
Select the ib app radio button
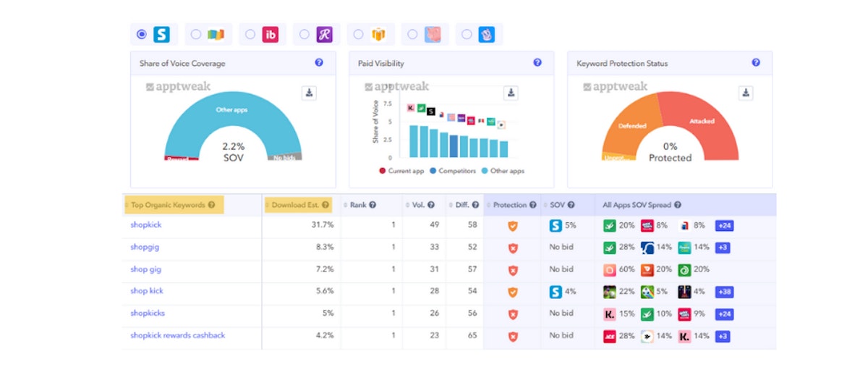250,34
